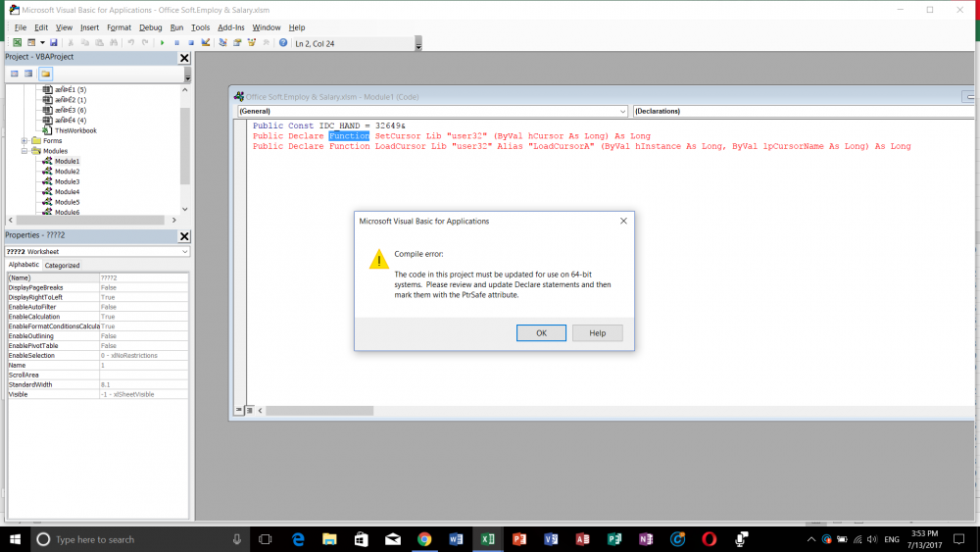Expand the Forms folder in project tree

point(24,141)
